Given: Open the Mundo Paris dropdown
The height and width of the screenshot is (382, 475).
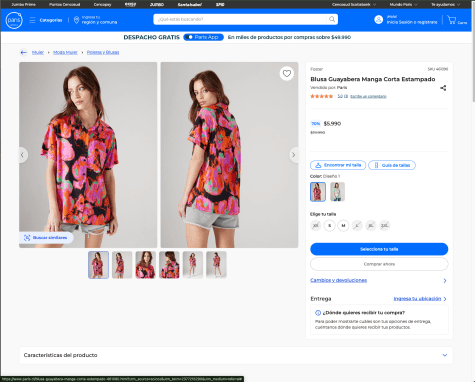Looking at the screenshot, I should coord(403,4).
